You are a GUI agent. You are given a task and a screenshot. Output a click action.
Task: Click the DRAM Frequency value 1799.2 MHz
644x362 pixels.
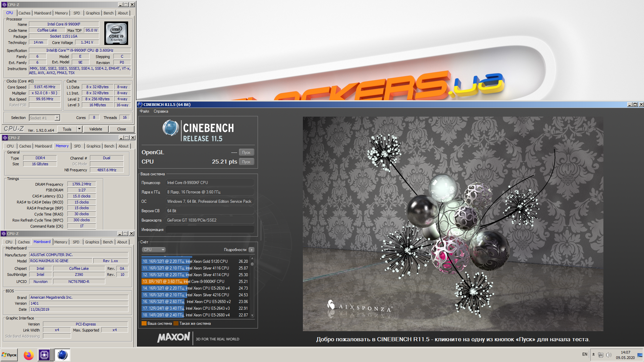point(82,184)
